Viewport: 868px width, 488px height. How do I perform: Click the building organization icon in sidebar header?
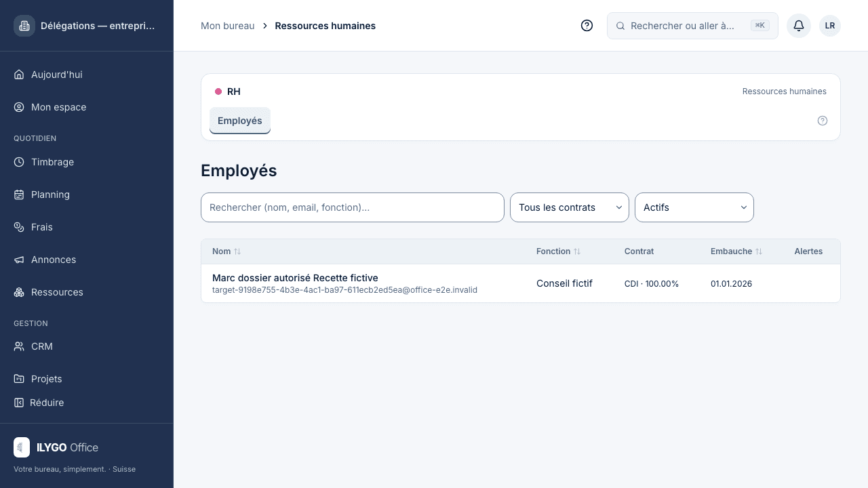(24, 26)
